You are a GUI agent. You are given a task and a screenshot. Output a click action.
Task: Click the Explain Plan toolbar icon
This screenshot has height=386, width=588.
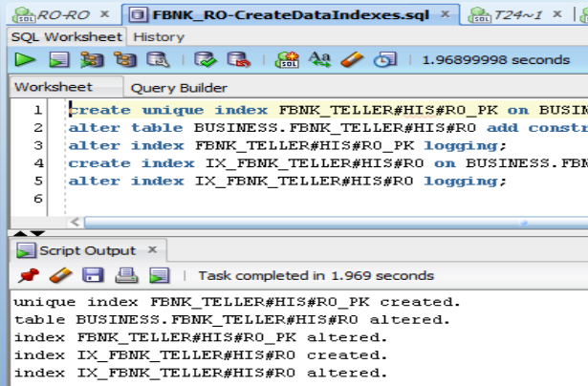click(x=93, y=59)
